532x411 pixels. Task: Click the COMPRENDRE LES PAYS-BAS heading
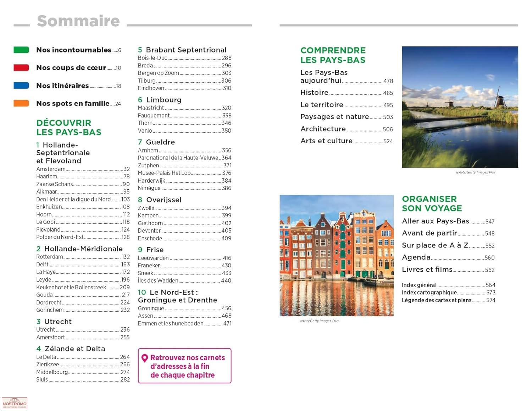tap(333, 55)
